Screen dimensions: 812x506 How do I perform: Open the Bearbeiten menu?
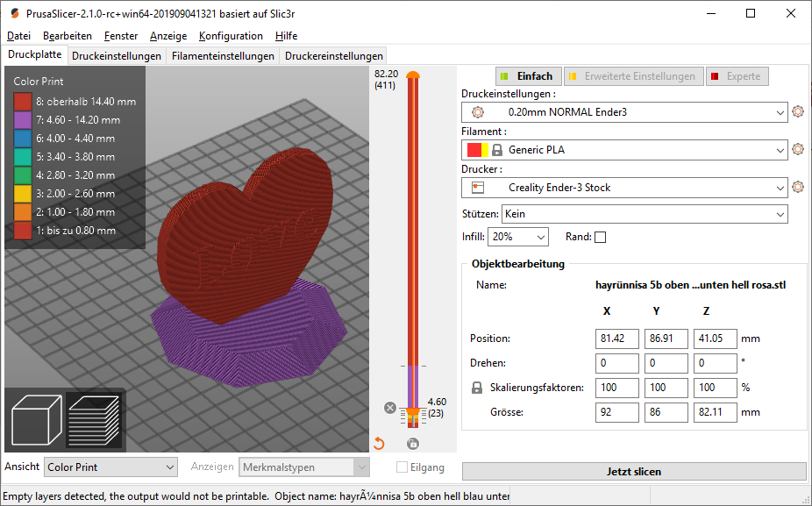click(68, 36)
